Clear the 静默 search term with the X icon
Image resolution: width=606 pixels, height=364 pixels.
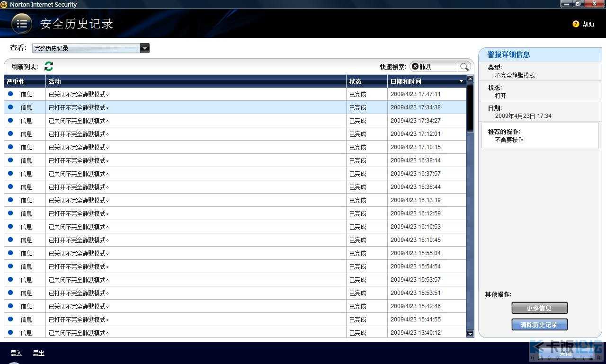click(415, 67)
